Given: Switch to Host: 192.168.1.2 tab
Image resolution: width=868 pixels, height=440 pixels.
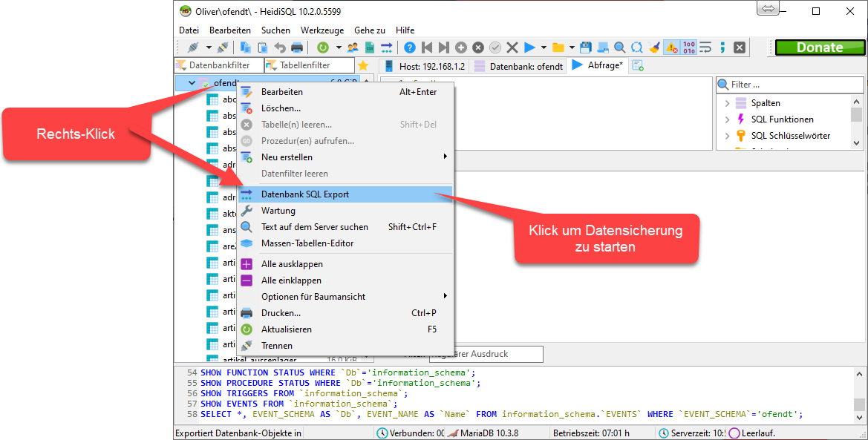Looking at the screenshot, I should (x=425, y=67).
